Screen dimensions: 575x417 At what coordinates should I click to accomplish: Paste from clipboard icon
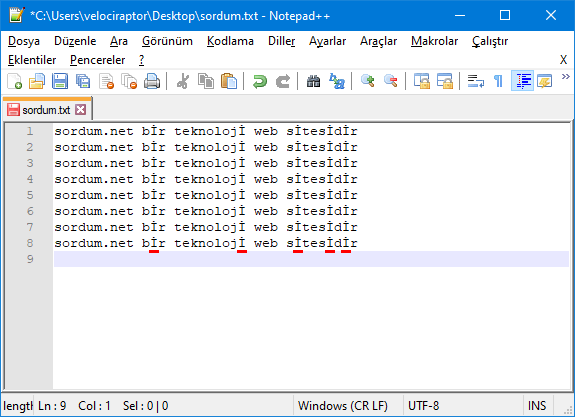coord(229,81)
